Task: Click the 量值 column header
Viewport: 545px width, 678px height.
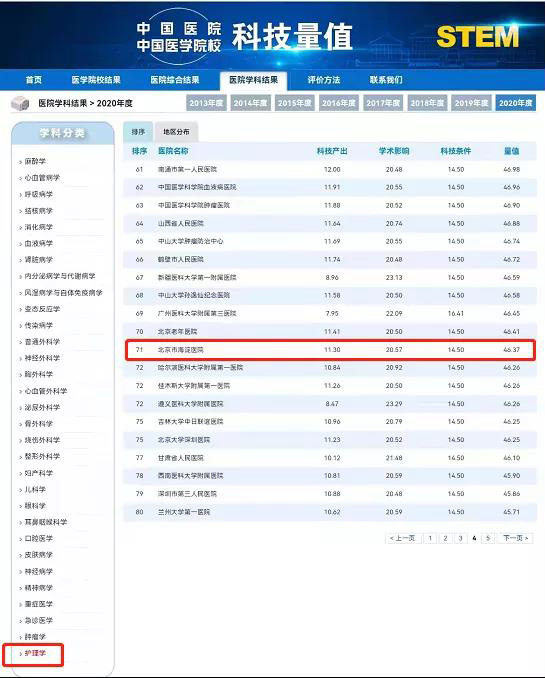Action: tap(512, 151)
